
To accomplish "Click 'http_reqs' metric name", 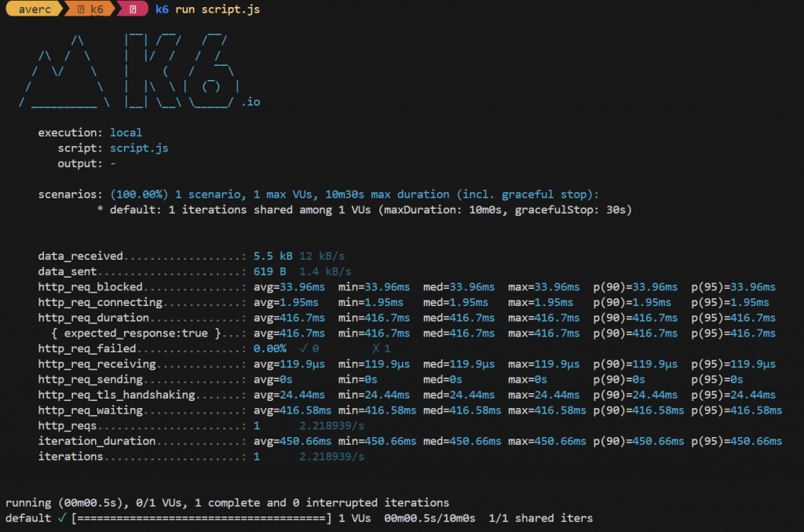I will (68, 425).
